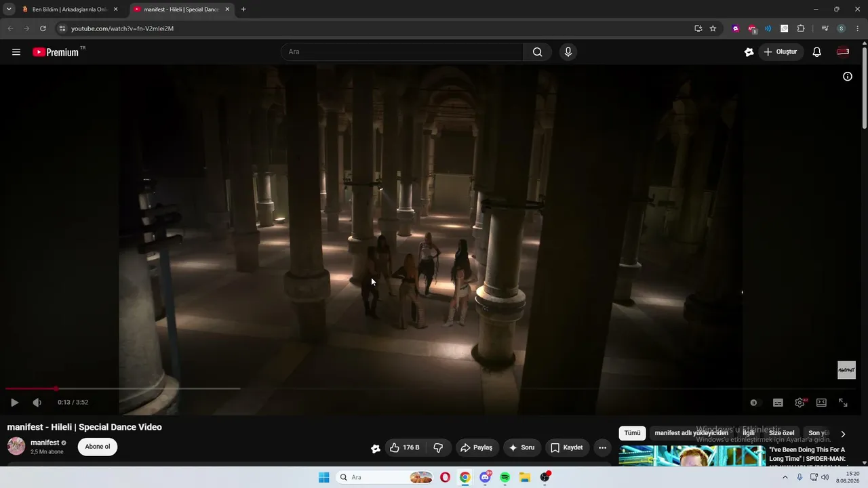This screenshot has height=488, width=868.
Task: Close the Ben Bildim browser tab
Action: click(115, 9)
